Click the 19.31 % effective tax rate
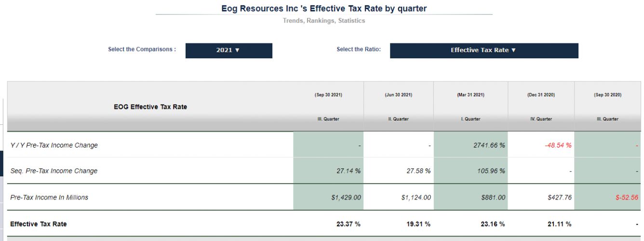 418,224
